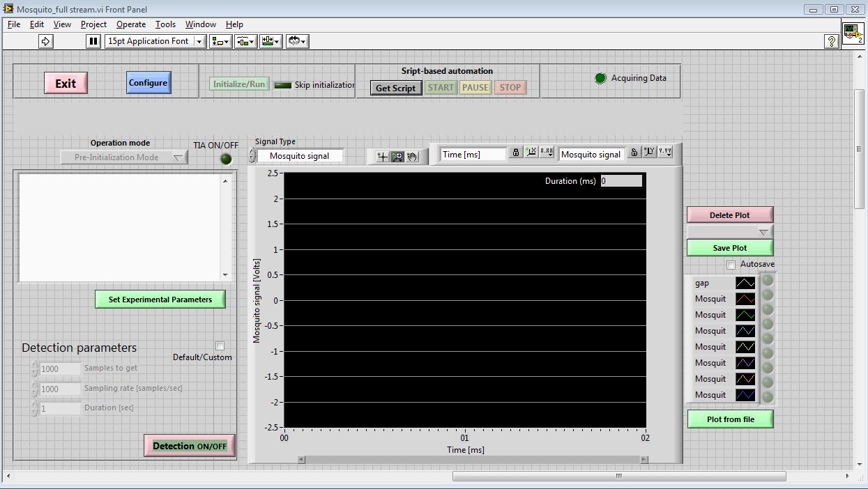Toggle the Y-axis autoscale lock beside Mosquito signal
The image size is (868, 489).
pos(634,153)
